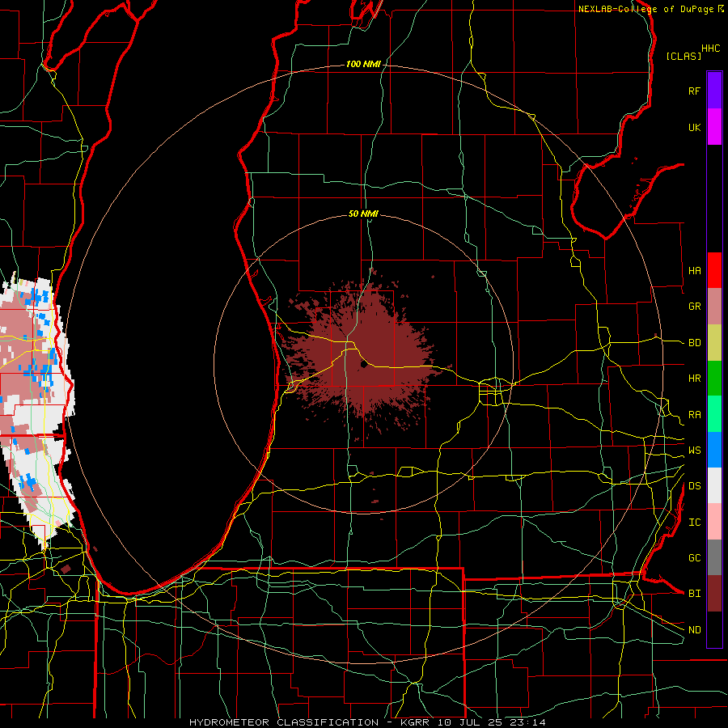Click the GC legend label
Viewport: 728px width, 728px height.
(x=695, y=557)
